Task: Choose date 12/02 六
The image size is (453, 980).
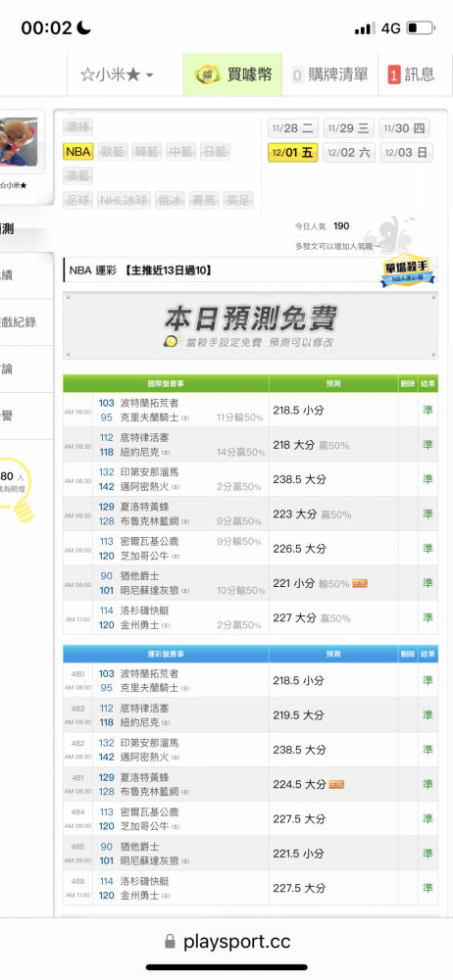Action: pyautogui.click(x=349, y=153)
